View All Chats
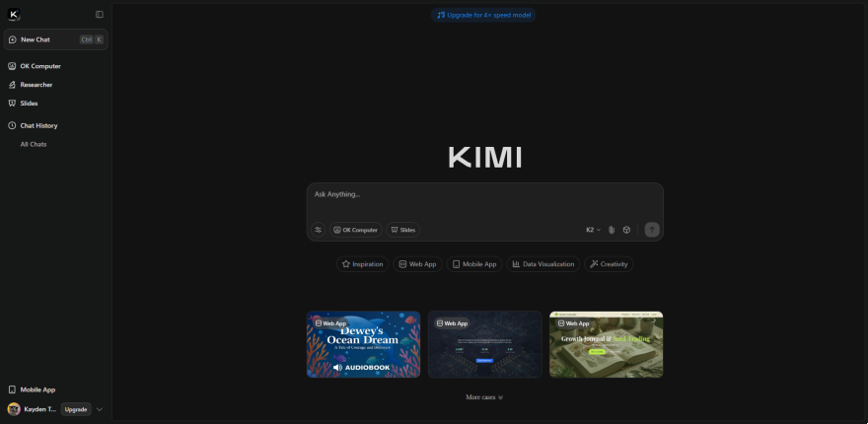This screenshot has width=868, height=424. coord(34,145)
